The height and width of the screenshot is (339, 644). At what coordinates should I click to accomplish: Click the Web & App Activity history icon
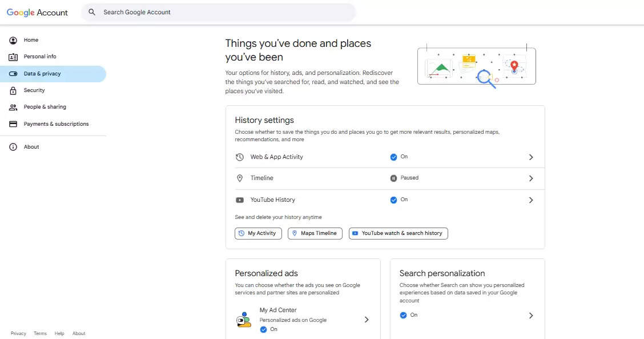(240, 157)
